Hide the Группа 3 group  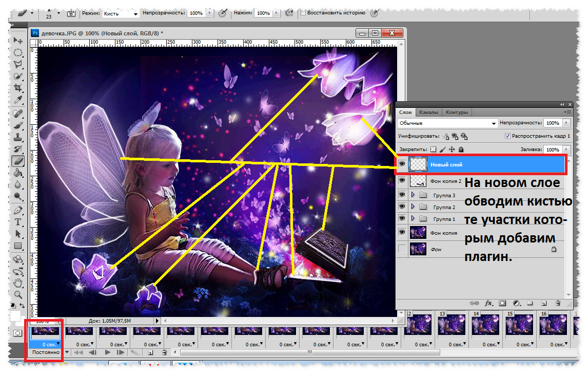point(402,195)
